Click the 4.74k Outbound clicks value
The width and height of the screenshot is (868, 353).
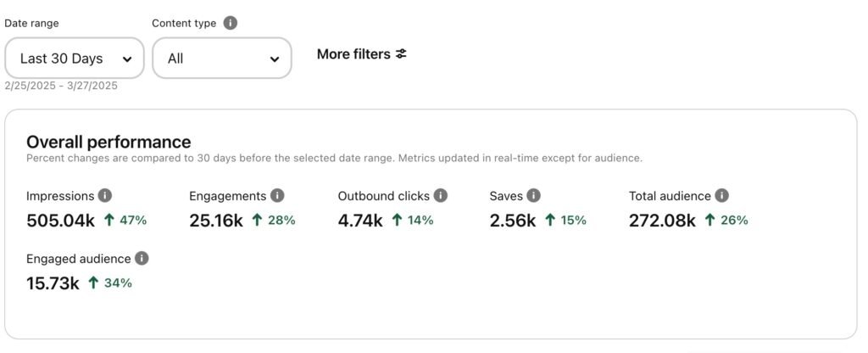pos(360,221)
